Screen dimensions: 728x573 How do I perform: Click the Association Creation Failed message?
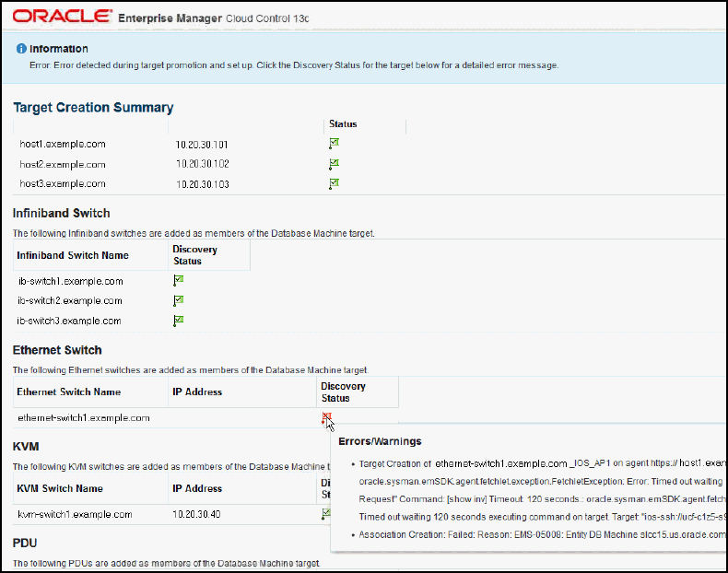542,535
